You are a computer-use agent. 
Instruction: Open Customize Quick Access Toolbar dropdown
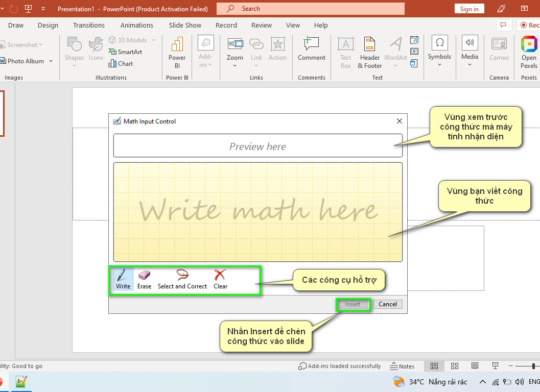coord(43,9)
